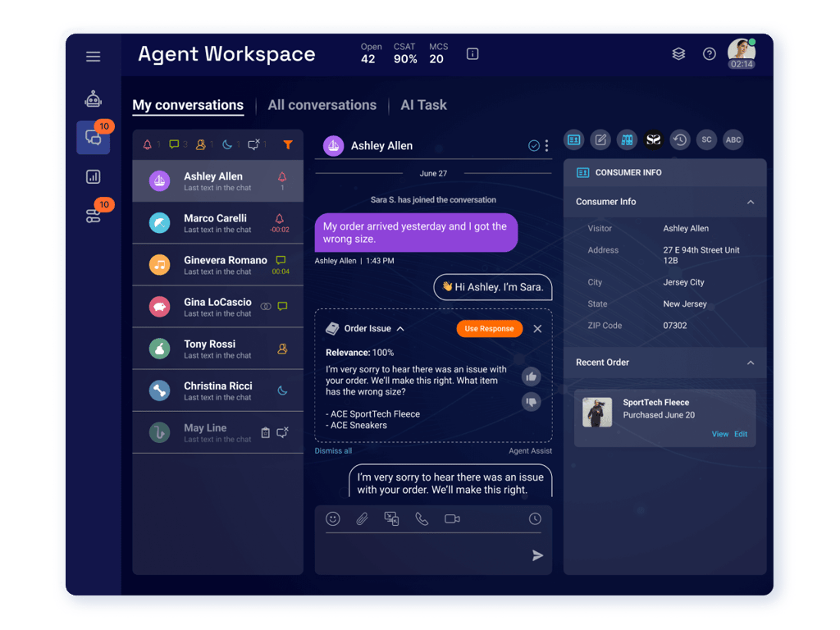Image resolution: width=840 pixels, height=630 pixels.
Task: Switch to the AI Task tab
Action: [x=423, y=105]
